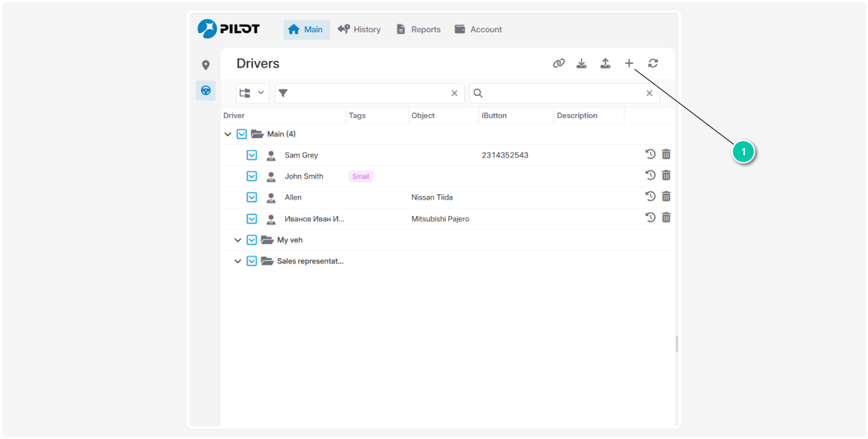This screenshot has height=439, width=868.
Task: Open the map location pin sidebar icon
Action: tap(206, 65)
